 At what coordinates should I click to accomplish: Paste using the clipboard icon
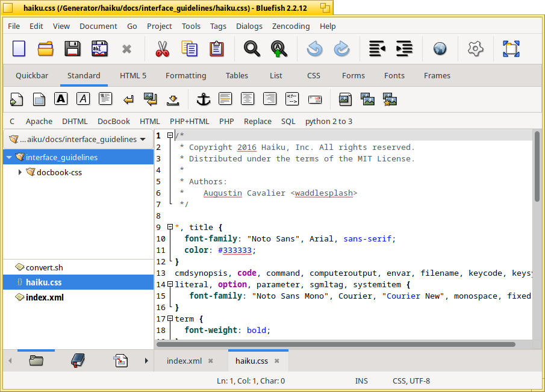point(217,49)
